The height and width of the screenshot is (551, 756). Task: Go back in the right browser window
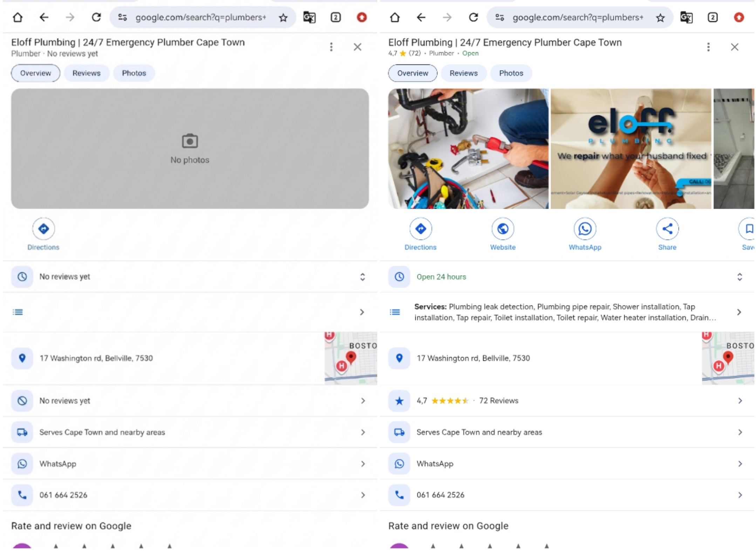tap(421, 17)
